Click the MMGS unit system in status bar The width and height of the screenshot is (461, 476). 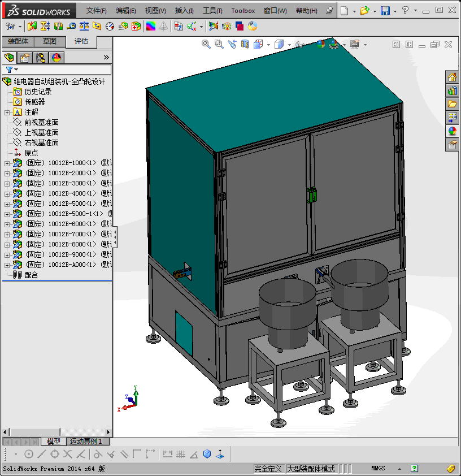click(378, 469)
